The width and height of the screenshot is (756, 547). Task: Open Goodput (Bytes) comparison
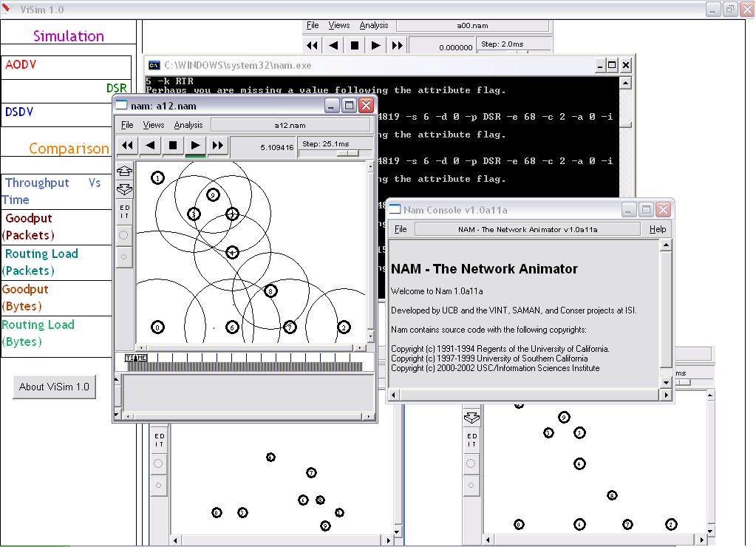(57, 298)
